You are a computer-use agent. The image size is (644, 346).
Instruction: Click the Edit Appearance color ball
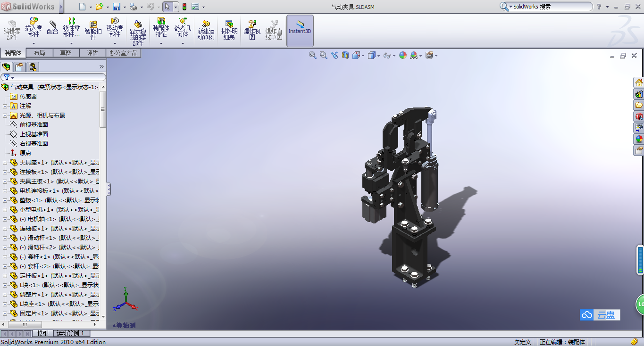[403, 55]
